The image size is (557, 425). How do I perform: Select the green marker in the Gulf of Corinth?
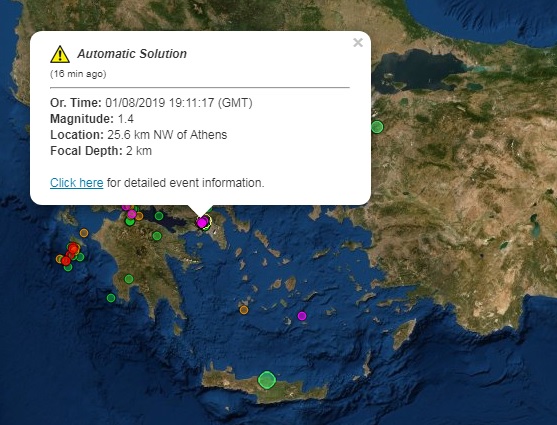coord(159,216)
